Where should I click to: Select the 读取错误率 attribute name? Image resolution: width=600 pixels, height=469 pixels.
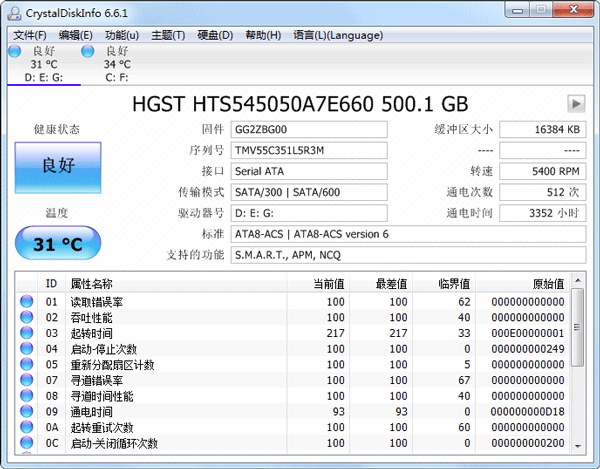tap(97, 302)
